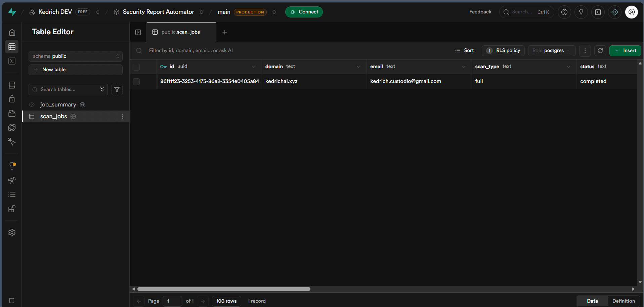Open the Storage sidebar icon
Image resolution: width=644 pixels, height=307 pixels.
tap(12, 113)
